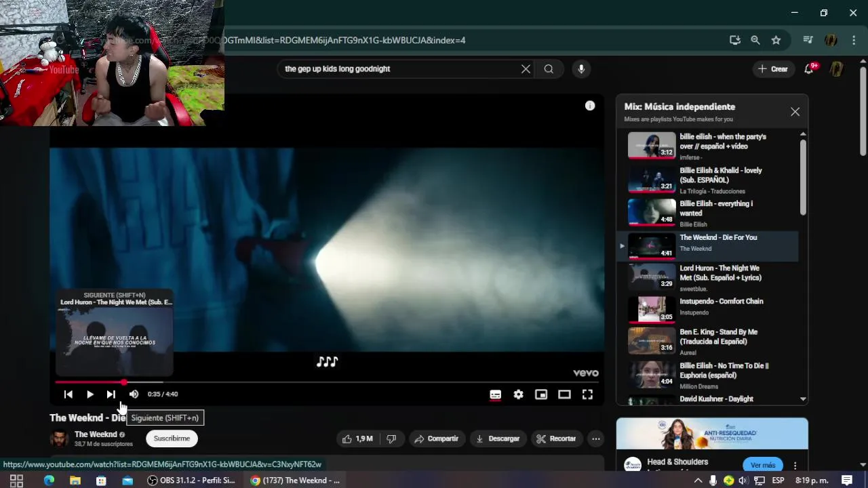Clear the YouTube search text
868x488 pixels.
526,68
